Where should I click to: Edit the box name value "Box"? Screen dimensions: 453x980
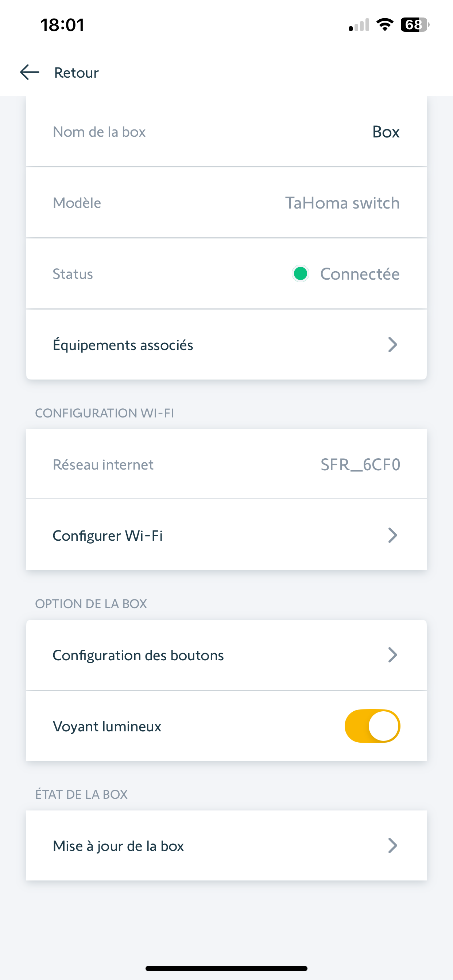tap(386, 132)
